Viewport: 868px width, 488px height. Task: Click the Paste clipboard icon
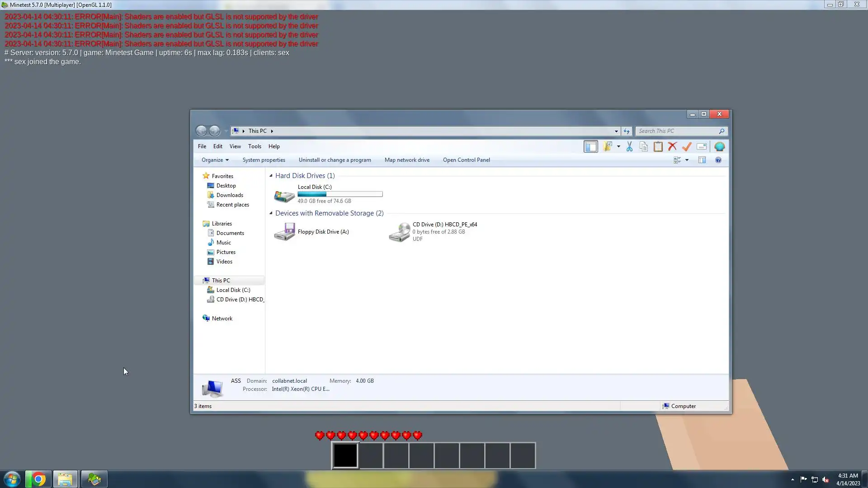(658, 147)
